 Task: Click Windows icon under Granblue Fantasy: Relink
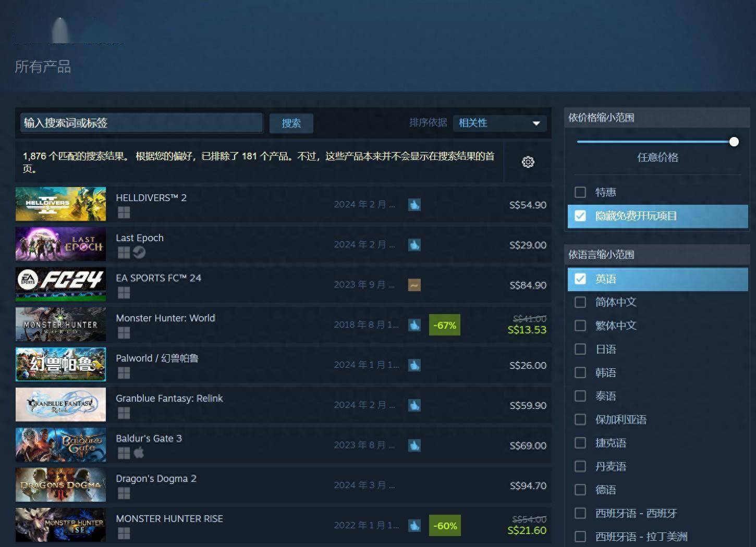[124, 413]
